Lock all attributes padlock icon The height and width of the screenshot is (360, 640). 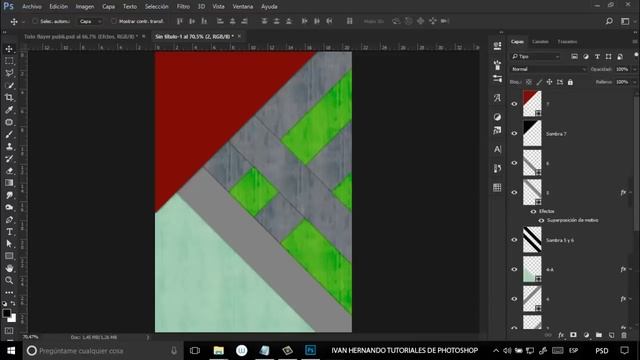[x=570, y=82]
